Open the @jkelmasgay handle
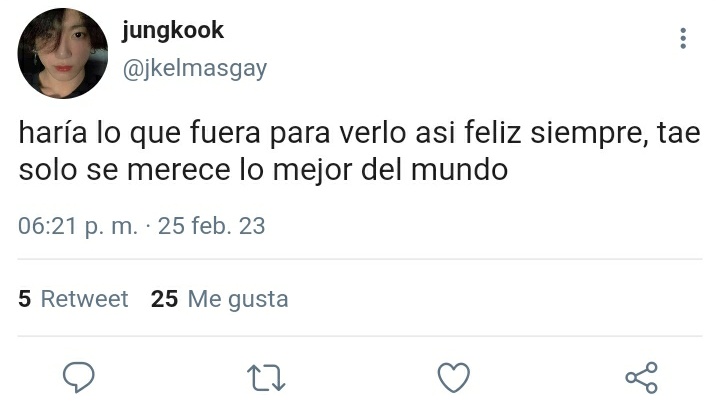The height and width of the screenshot is (411, 720). point(195,69)
